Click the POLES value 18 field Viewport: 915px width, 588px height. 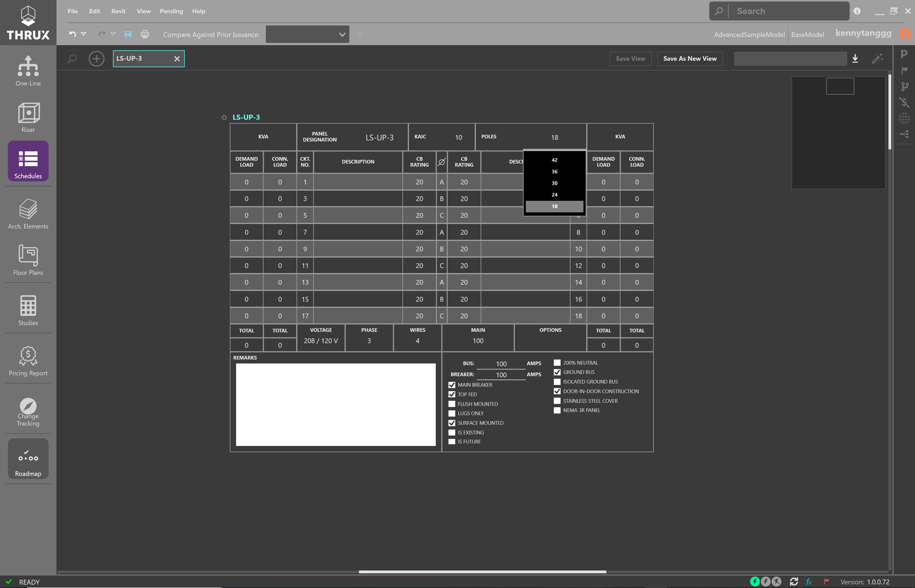[554, 138]
